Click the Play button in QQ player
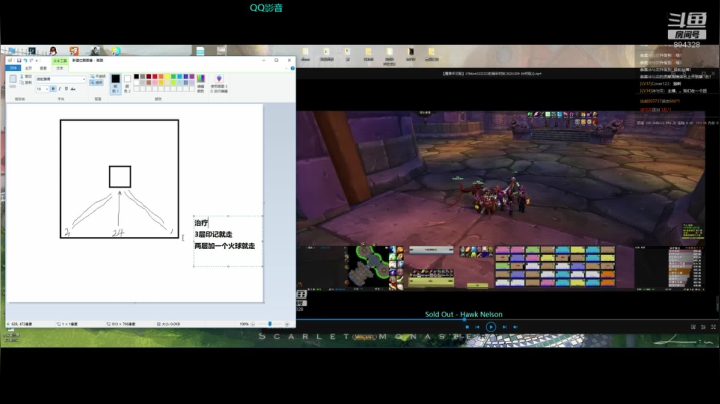Screen dimensions: 720x404 pyautogui.click(x=491, y=327)
